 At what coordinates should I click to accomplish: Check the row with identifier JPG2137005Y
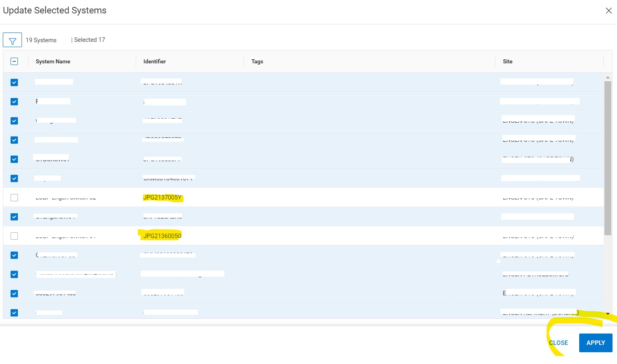click(x=14, y=197)
